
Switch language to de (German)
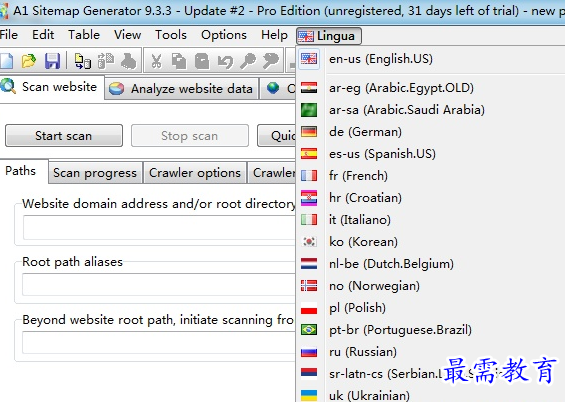tap(431, 132)
